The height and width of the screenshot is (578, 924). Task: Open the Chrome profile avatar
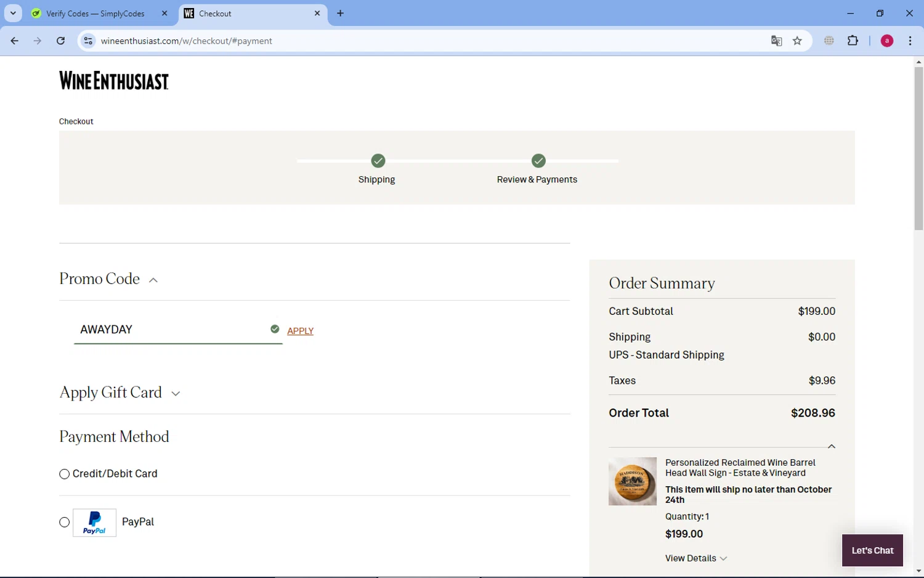tap(887, 41)
